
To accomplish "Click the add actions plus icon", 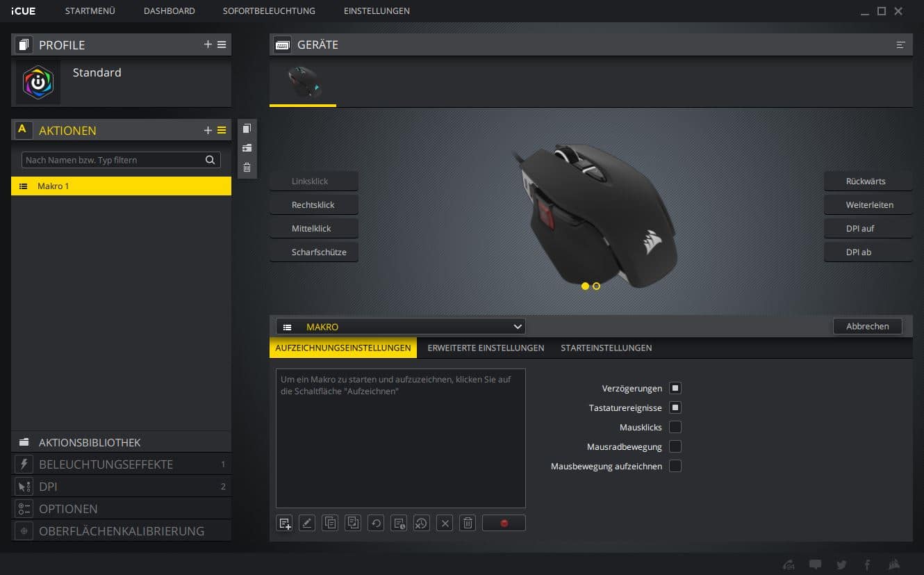I will (x=208, y=130).
